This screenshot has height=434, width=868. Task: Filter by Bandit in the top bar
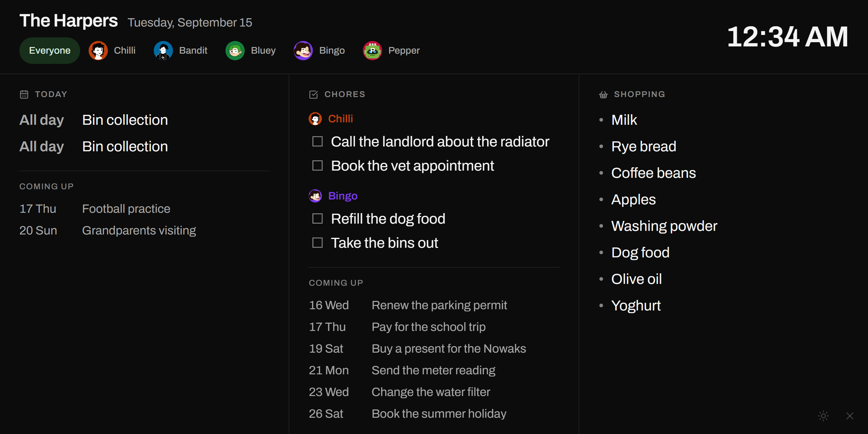181,51
